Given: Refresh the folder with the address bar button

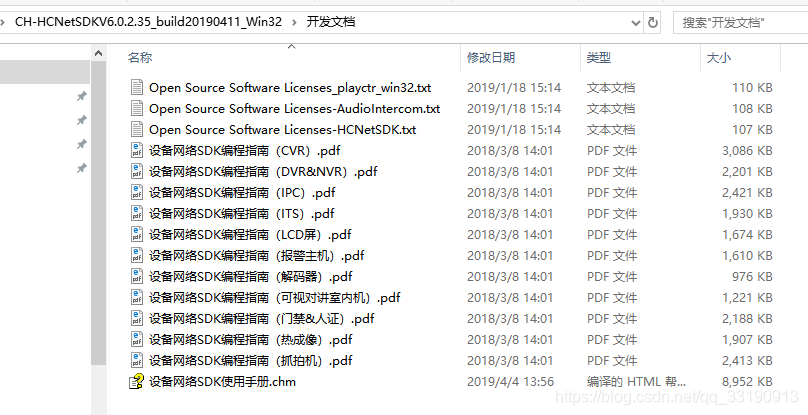Looking at the screenshot, I should (652, 23).
